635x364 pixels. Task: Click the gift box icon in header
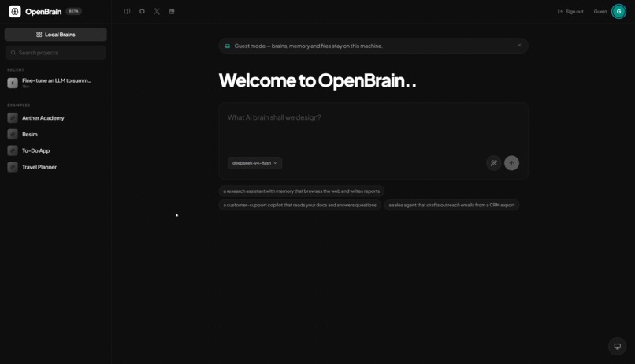coord(172,11)
